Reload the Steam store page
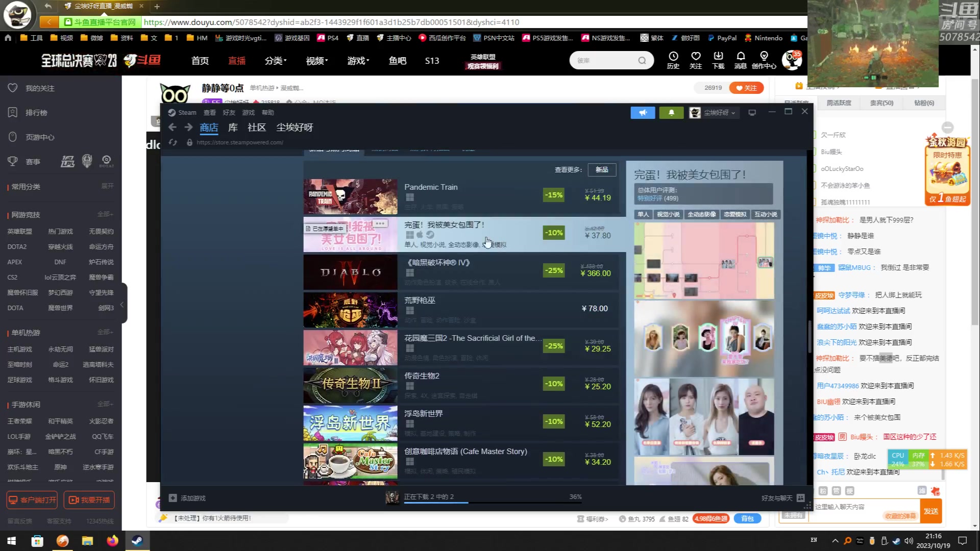 [173, 142]
